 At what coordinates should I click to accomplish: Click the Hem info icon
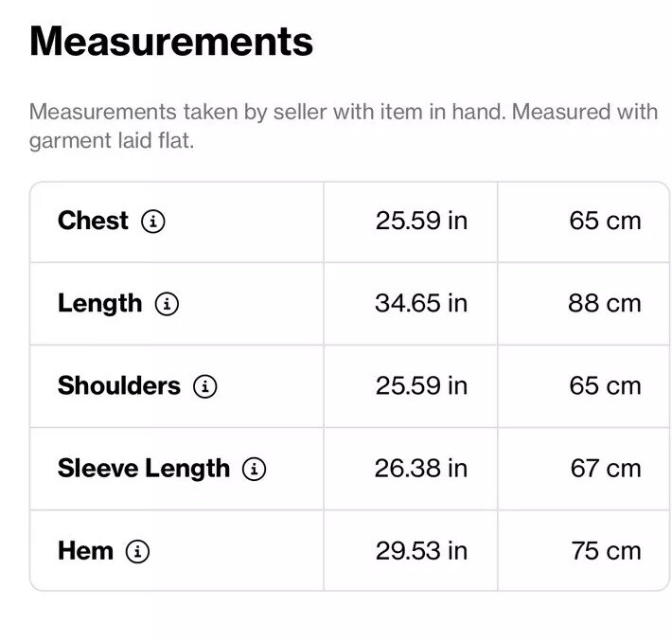[x=138, y=551]
